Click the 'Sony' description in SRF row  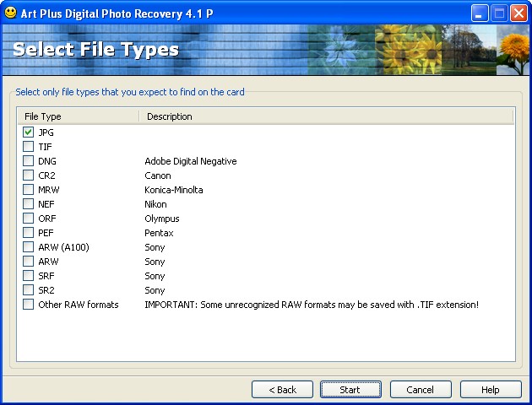pos(155,276)
